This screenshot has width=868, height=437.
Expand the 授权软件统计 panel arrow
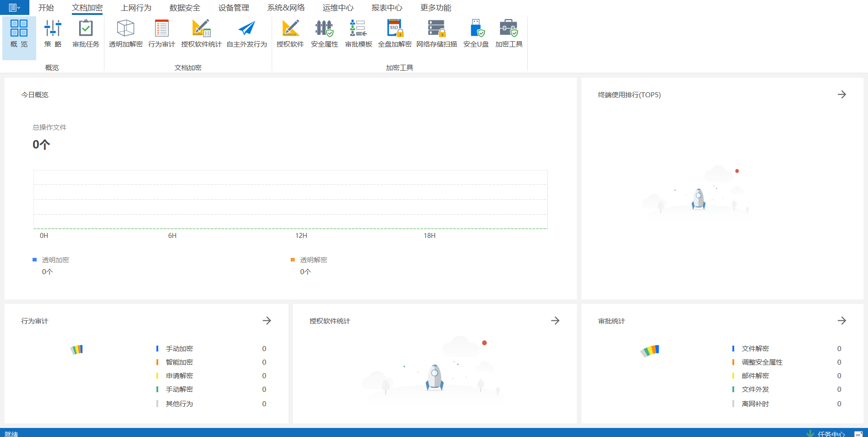click(x=555, y=321)
